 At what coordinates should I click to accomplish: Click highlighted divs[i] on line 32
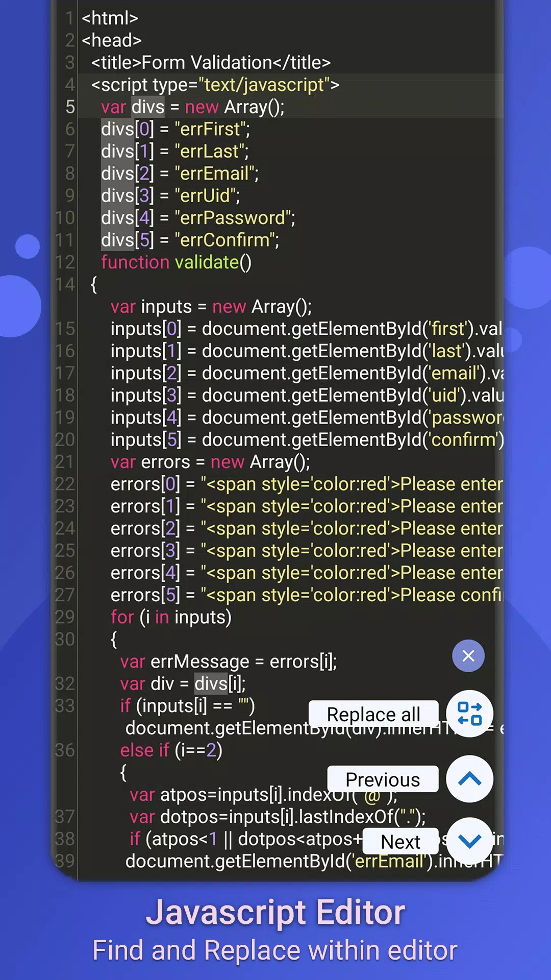[x=219, y=684]
